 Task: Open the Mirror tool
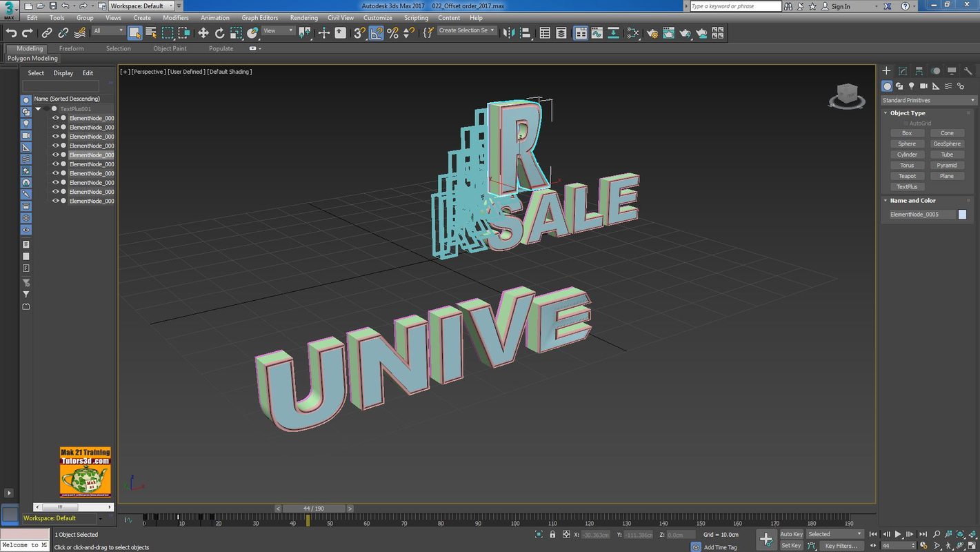(508, 33)
